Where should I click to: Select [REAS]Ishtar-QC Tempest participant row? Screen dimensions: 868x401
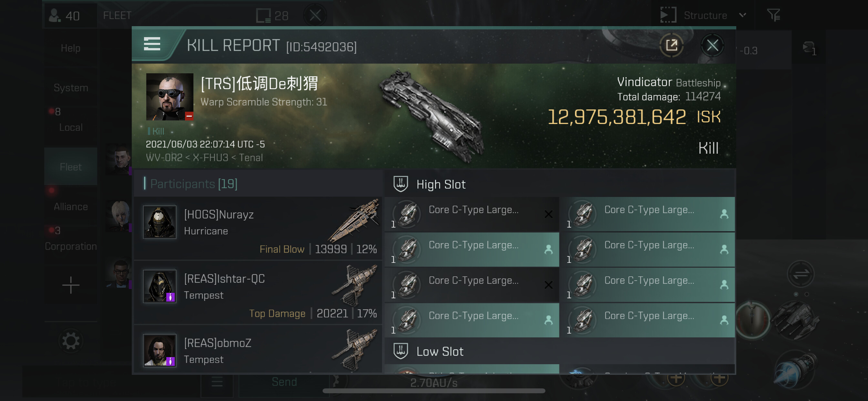tap(258, 293)
